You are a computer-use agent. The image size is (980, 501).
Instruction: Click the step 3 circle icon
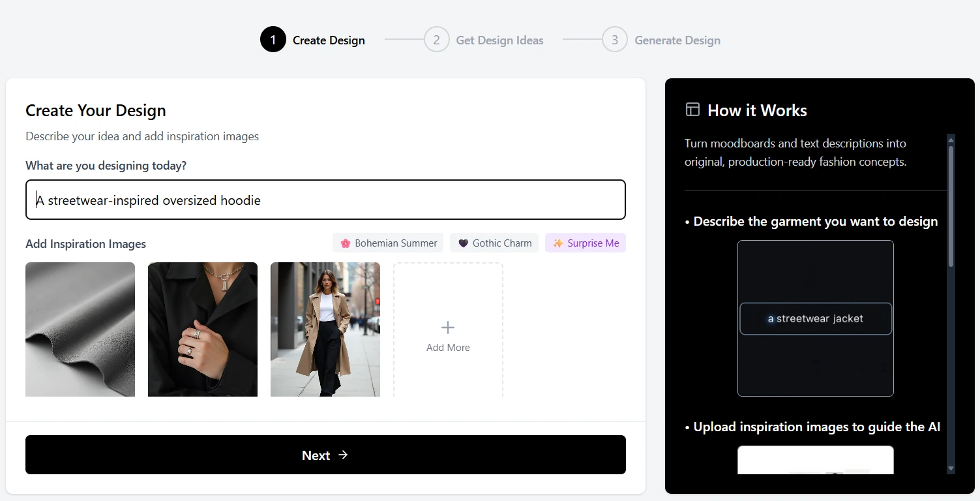pos(614,40)
